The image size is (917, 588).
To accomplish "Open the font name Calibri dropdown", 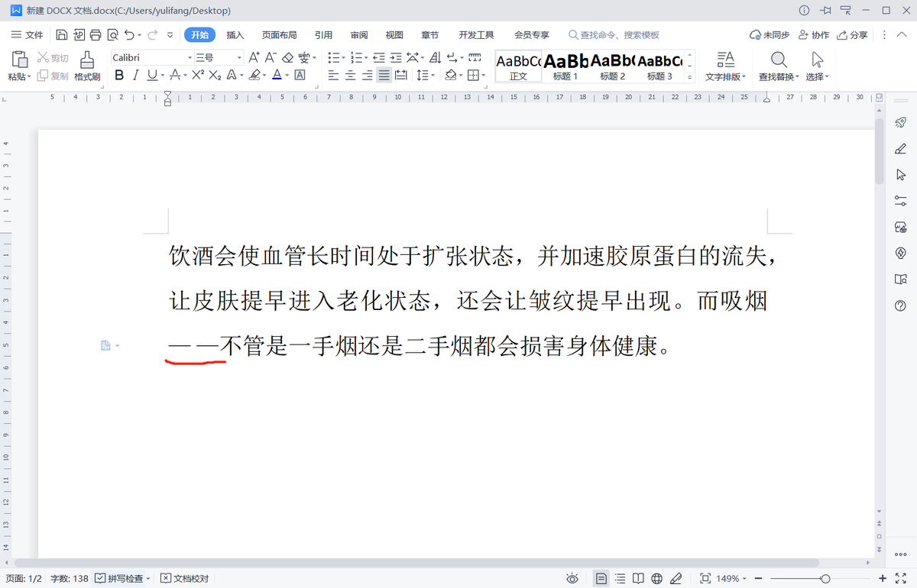I will [190, 58].
